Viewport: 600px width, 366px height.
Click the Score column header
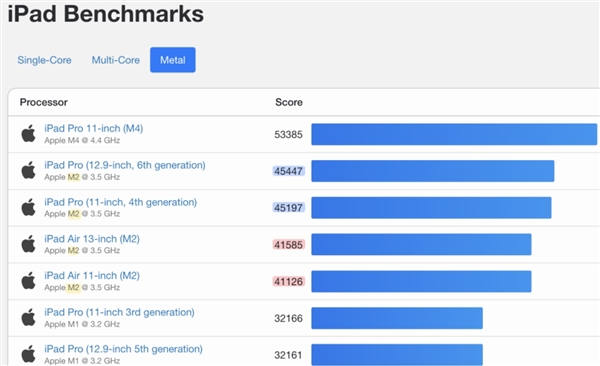pyautogui.click(x=289, y=102)
